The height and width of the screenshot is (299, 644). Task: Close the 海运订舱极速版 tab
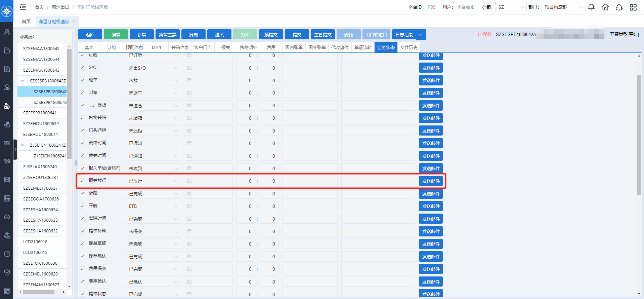[x=74, y=22]
